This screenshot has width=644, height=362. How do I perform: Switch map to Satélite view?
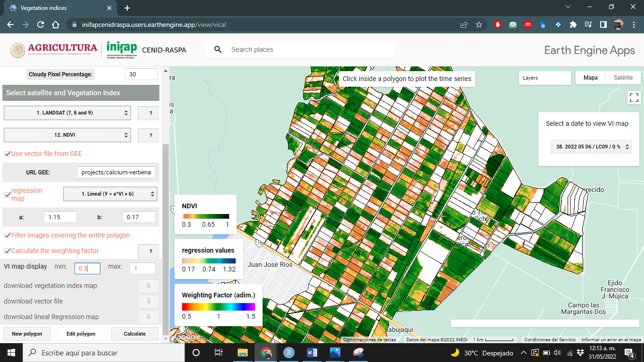[x=623, y=78]
